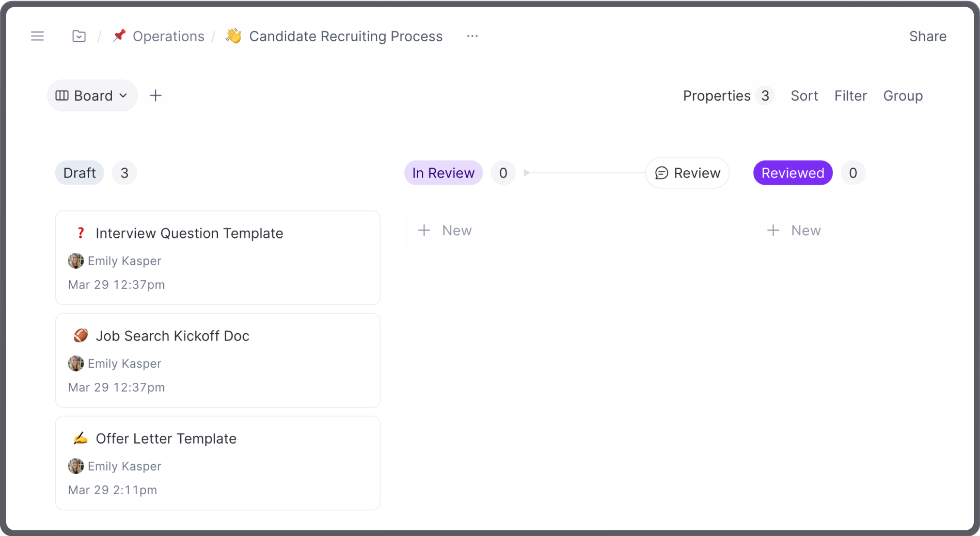Viewport: 980px width, 536px height.
Task: Click the writing hand emoji on Offer Letter Template
Action: (x=81, y=438)
